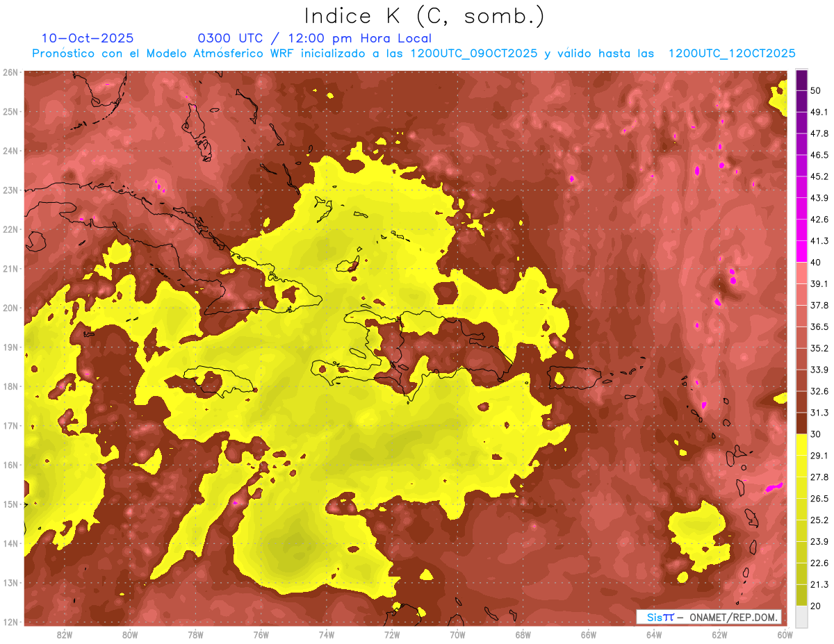This screenshot has height=644, width=834.
Task: Click the longitude label "76W"
Action: point(261,635)
